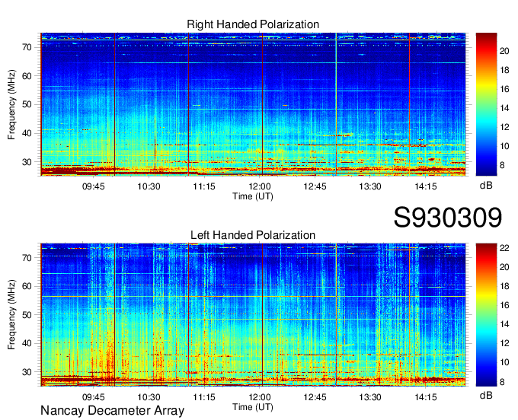Click the 13:30 tick under left-handed plot

[370, 397]
